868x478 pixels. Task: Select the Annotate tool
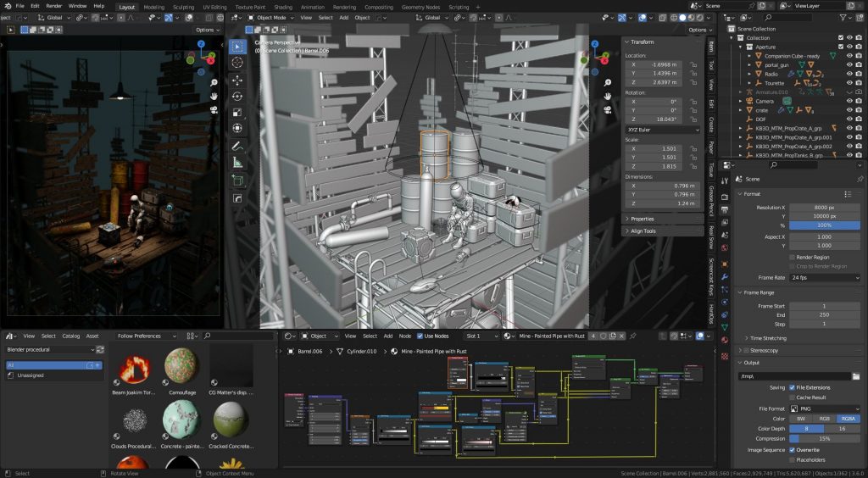[x=237, y=147]
